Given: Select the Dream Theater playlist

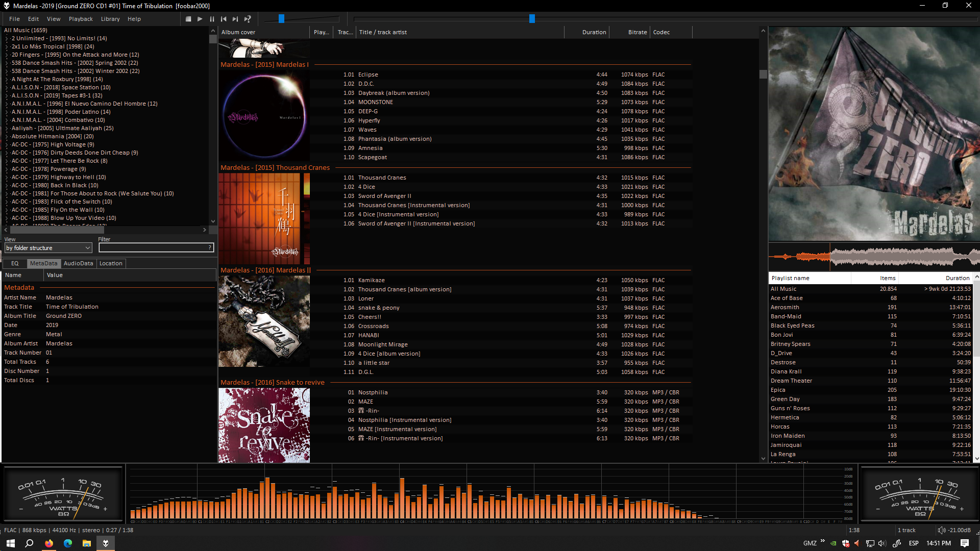Looking at the screenshot, I should (x=870, y=381).
